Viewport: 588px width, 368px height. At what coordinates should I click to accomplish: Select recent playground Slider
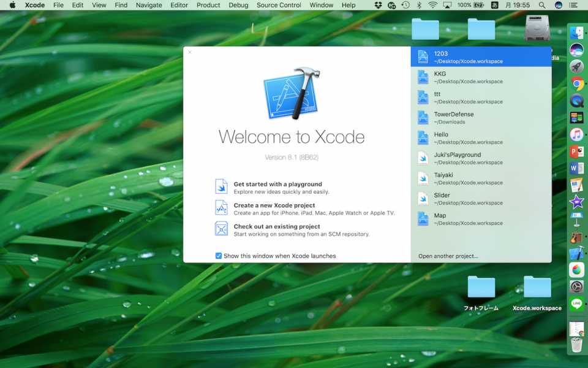481,199
